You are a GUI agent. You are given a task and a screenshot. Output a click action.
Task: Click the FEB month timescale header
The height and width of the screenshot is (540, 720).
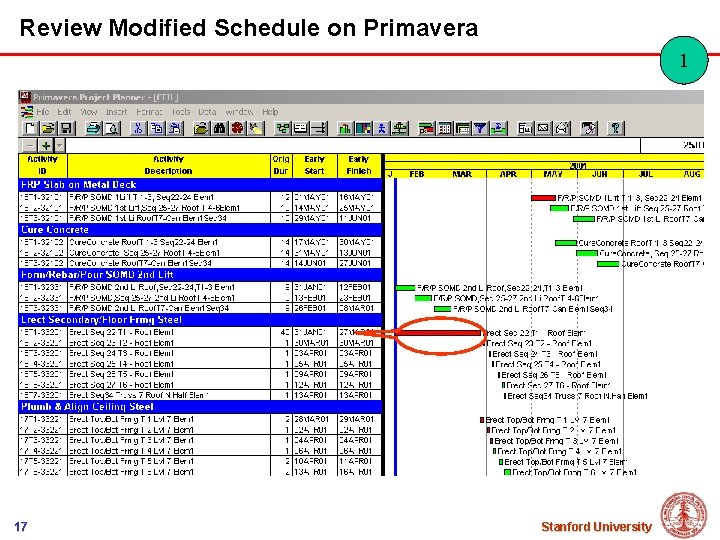(x=416, y=174)
